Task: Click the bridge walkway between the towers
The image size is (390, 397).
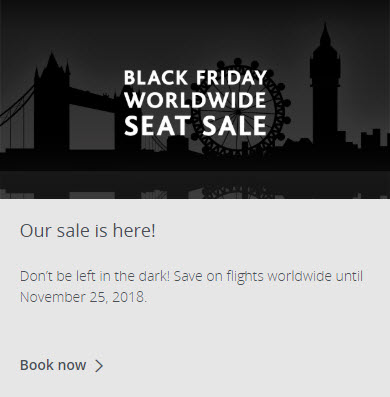Action: click(92, 99)
